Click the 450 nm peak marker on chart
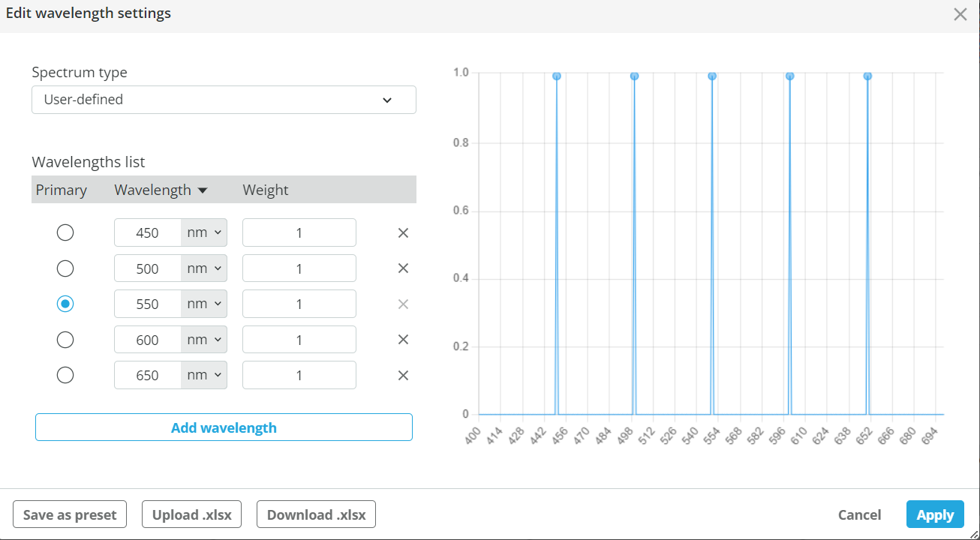The height and width of the screenshot is (540, 980). 557,76
